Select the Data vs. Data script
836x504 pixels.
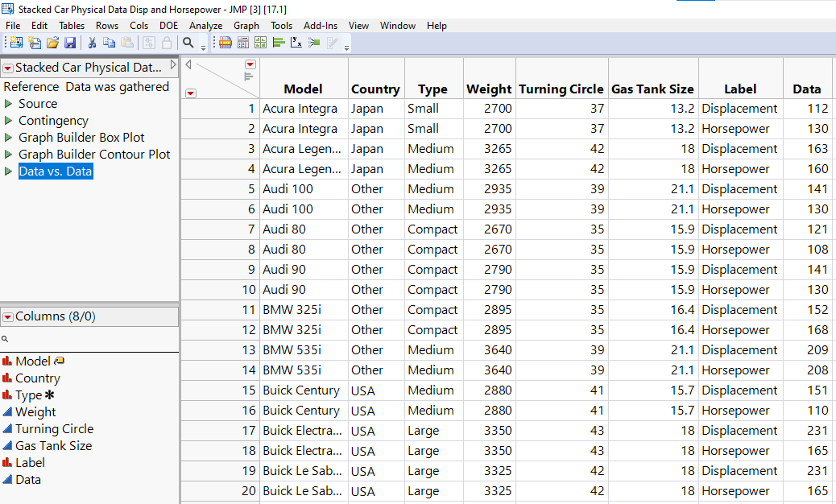point(56,171)
